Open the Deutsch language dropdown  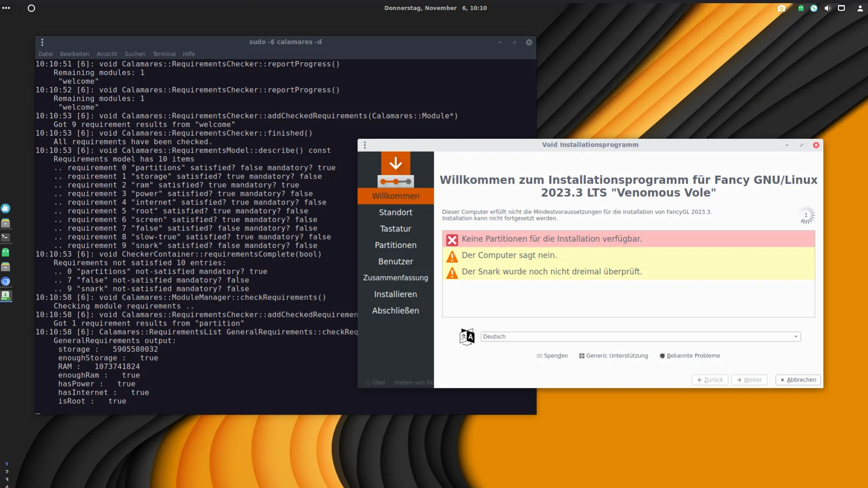pyautogui.click(x=640, y=337)
